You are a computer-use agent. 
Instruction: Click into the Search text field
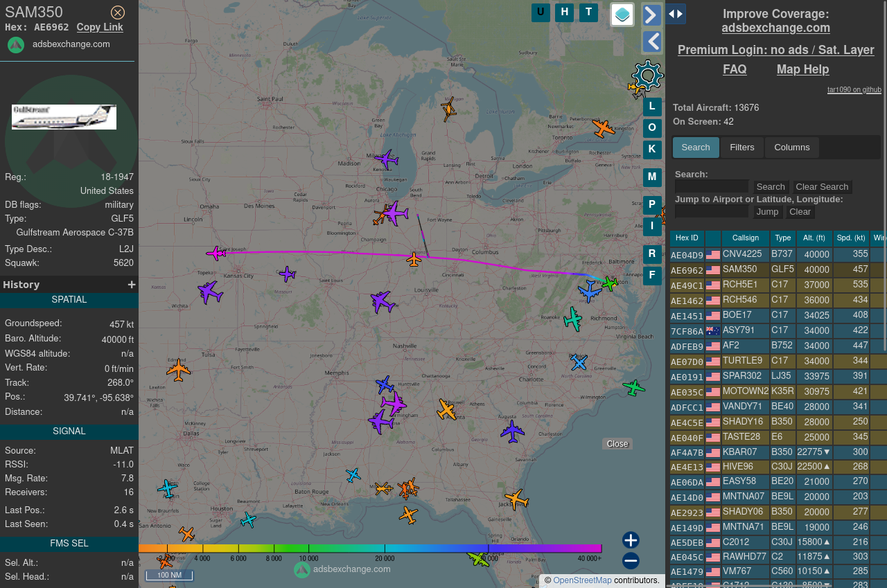coord(712,186)
